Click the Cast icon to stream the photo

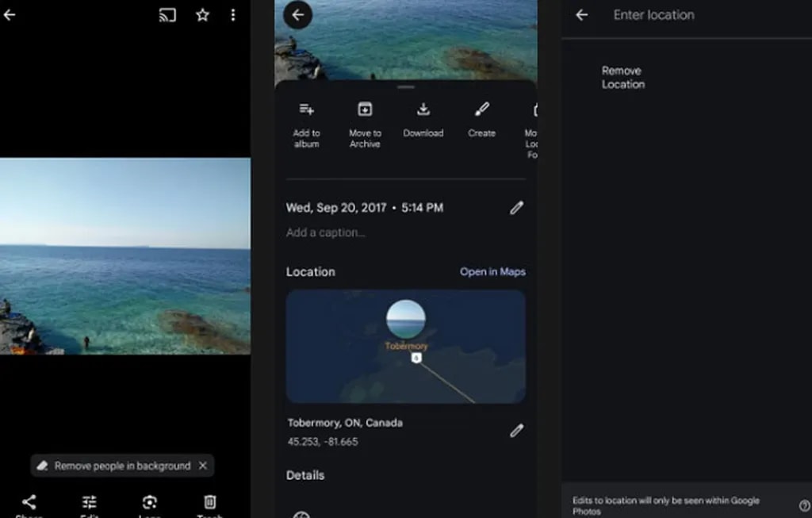point(167,14)
